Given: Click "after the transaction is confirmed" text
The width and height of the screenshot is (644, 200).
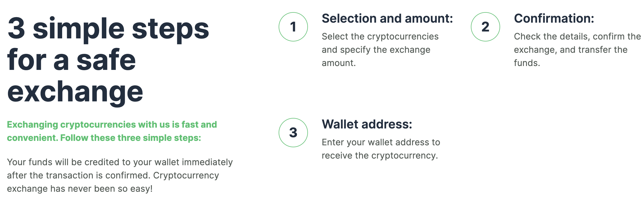Looking at the screenshot, I should pos(79,175).
